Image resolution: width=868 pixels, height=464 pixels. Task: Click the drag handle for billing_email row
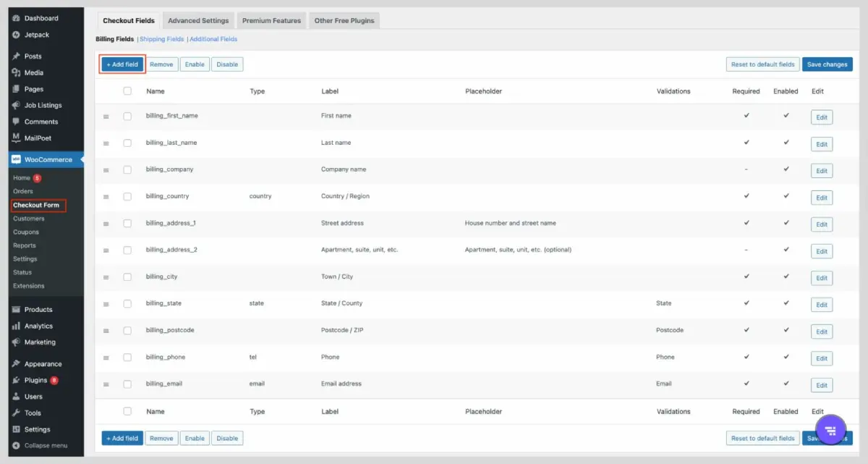[x=106, y=384]
